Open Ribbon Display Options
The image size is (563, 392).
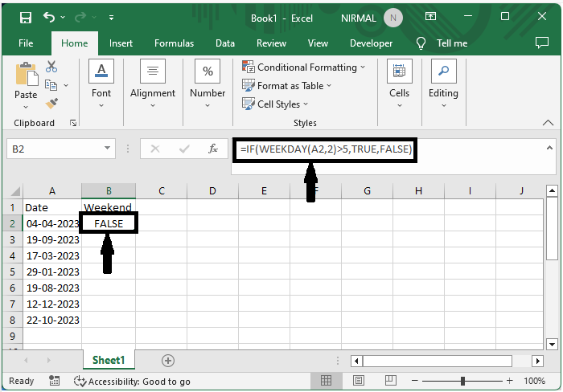click(430, 16)
